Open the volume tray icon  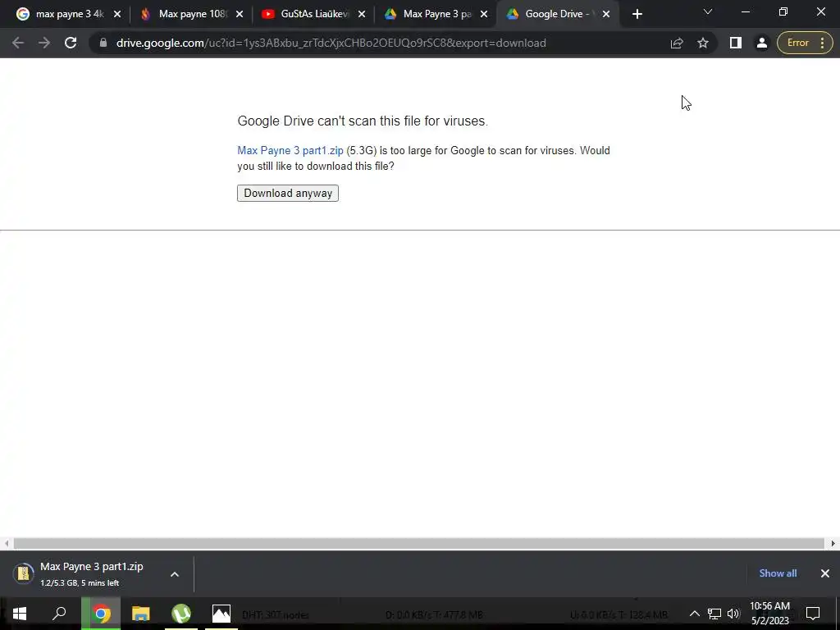click(x=733, y=614)
